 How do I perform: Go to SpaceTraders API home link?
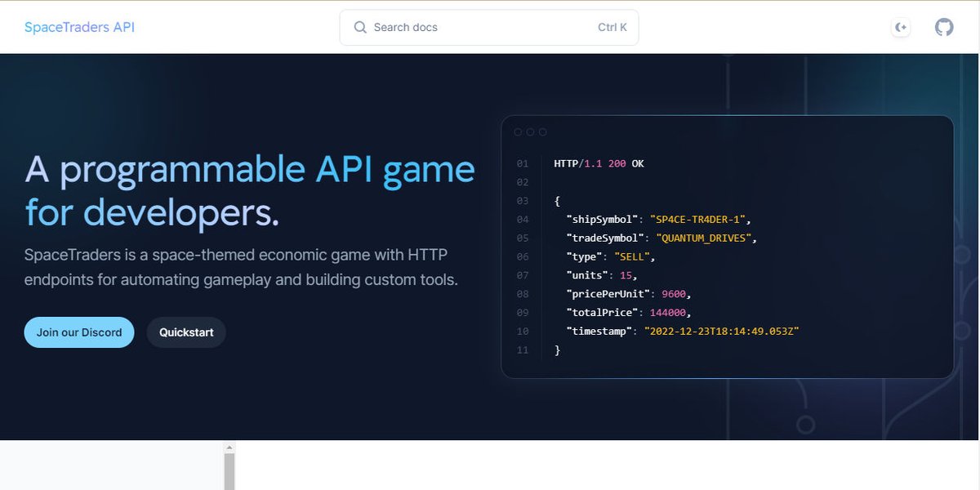(x=79, y=27)
